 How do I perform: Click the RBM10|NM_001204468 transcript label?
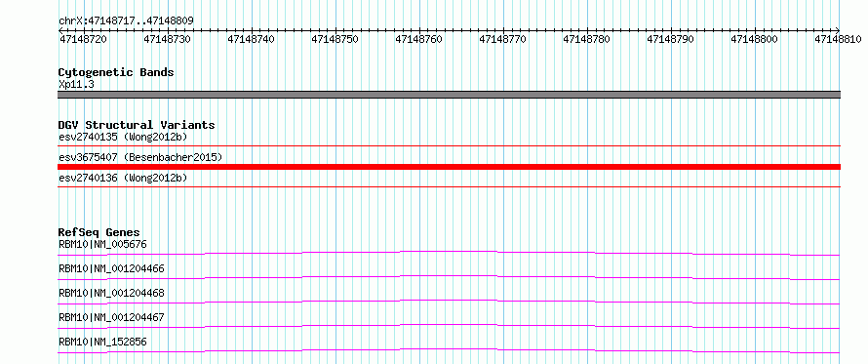(111, 293)
